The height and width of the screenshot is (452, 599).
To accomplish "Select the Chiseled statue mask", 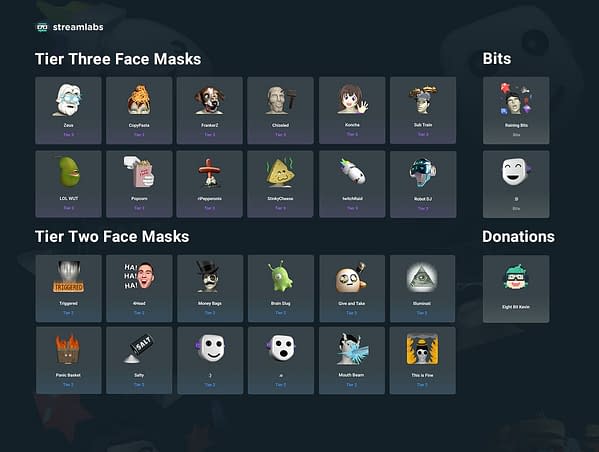I will pyautogui.click(x=280, y=110).
